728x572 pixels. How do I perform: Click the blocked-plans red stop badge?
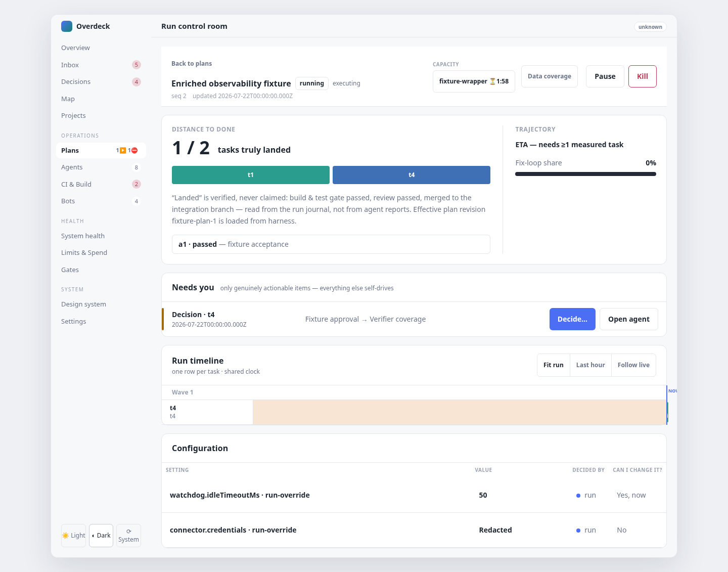[x=134, y=150]
